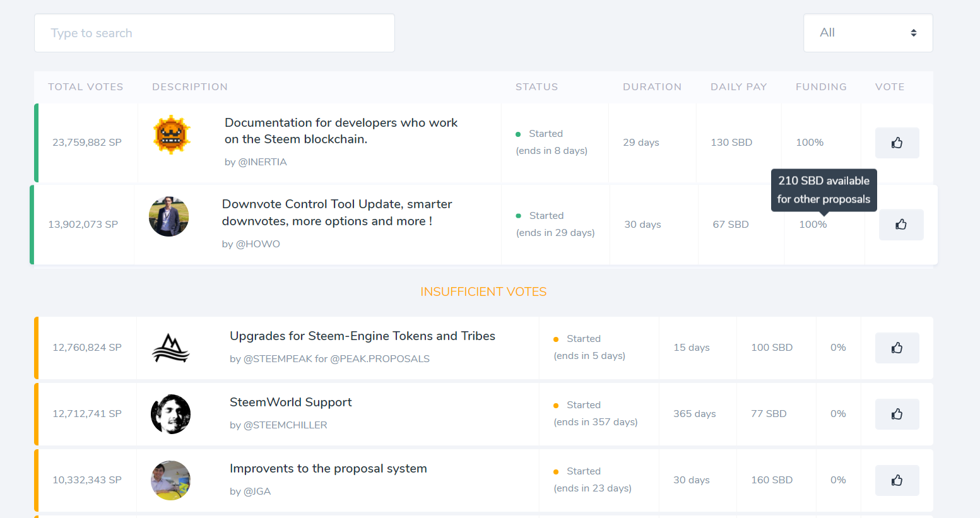Open @INERTIA's pixel sun avatar

(172, 135)
